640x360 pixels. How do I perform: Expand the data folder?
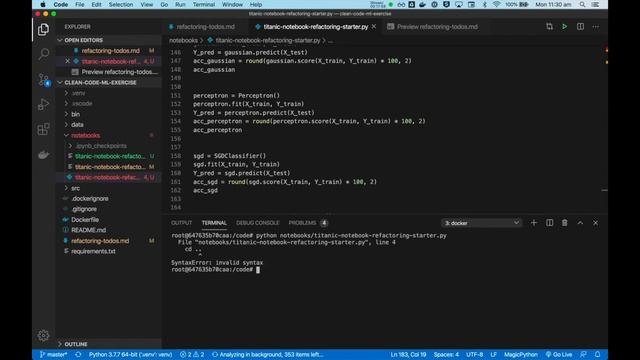pyautogui.click(x=77, y=125)
